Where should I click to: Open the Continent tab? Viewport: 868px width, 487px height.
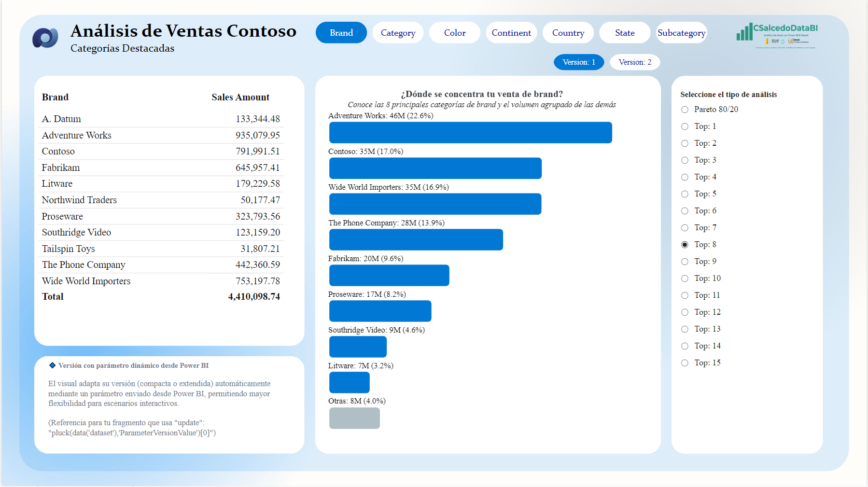tap(511, 33)
